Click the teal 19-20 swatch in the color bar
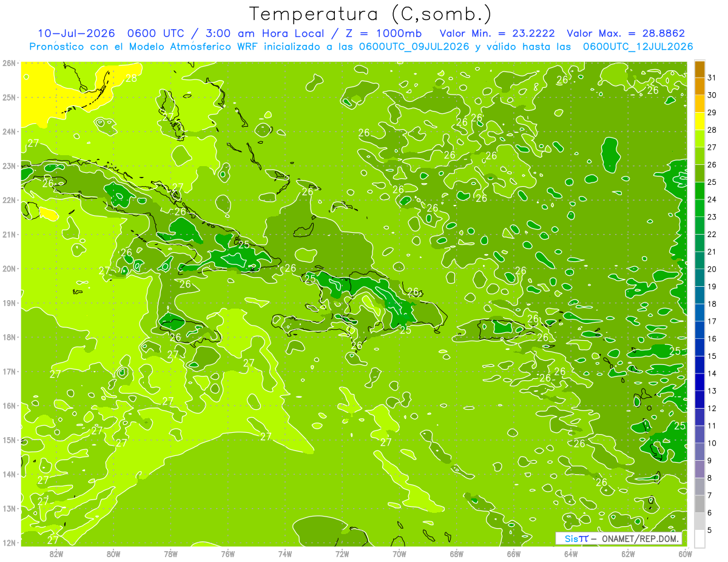Image resolution: width=728 pixels, height=562 pixels. pos(699,278)
